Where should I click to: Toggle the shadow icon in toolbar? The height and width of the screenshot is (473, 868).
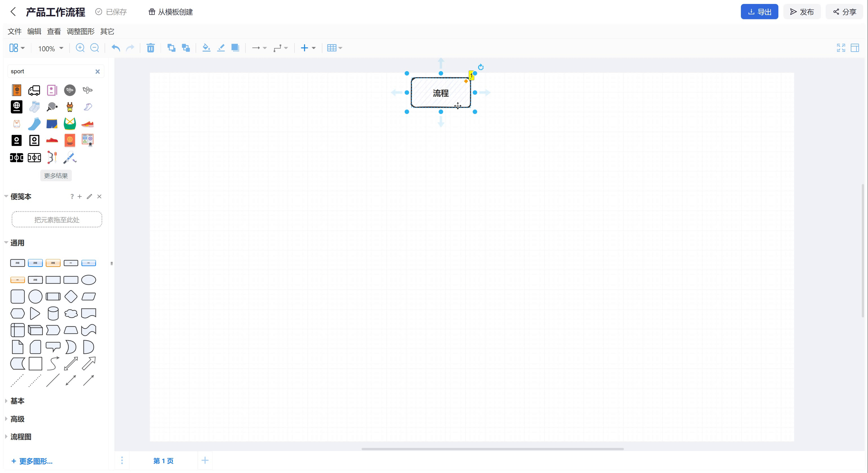click(235, 48)
